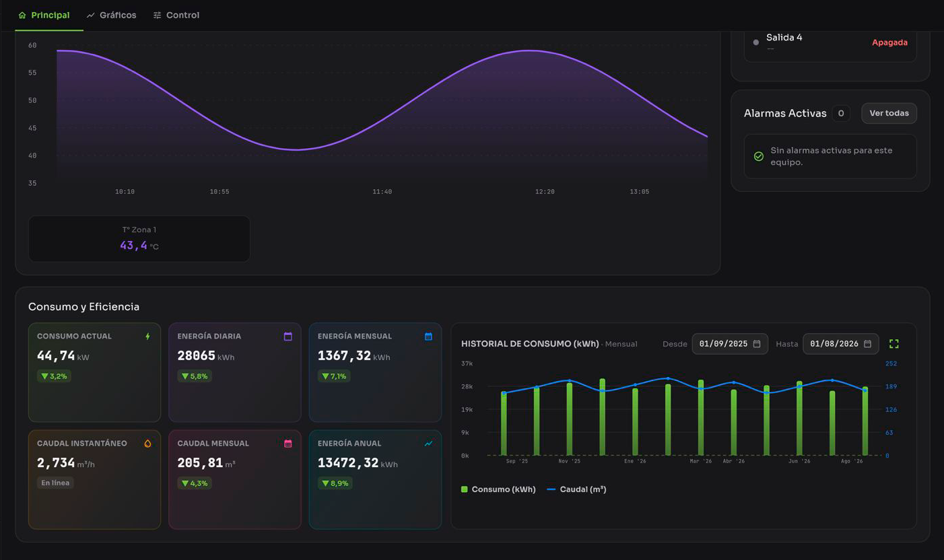This screenshot has width=944, height=560.
Task: Open the Desde date picker calendar
Action: pyautogui.click(x=757, y=344)
